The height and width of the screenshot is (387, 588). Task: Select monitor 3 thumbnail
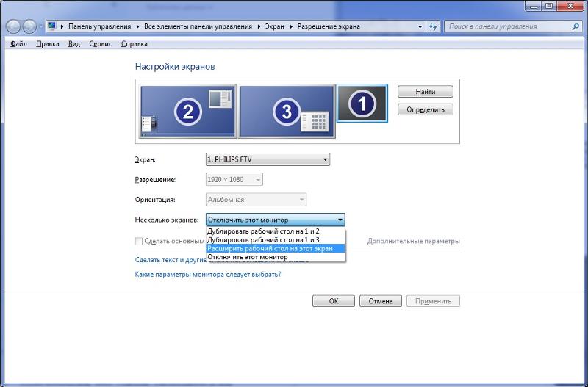(287, 112)
